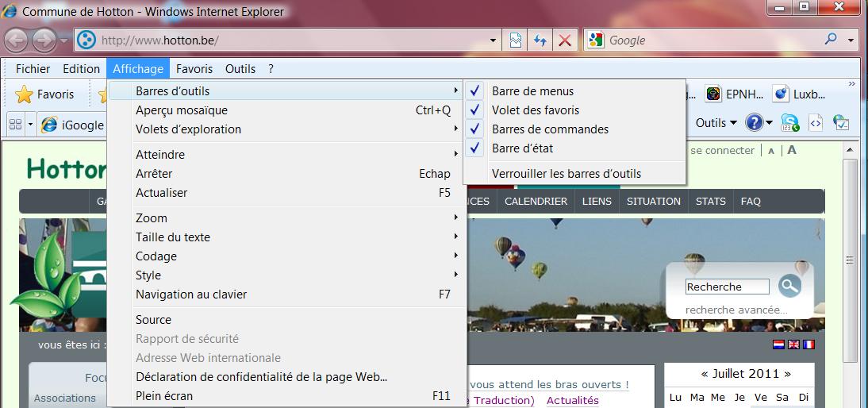Select Plein écran menu entry
This screenshot has width=868, height=408.
(x=164, y=396)
